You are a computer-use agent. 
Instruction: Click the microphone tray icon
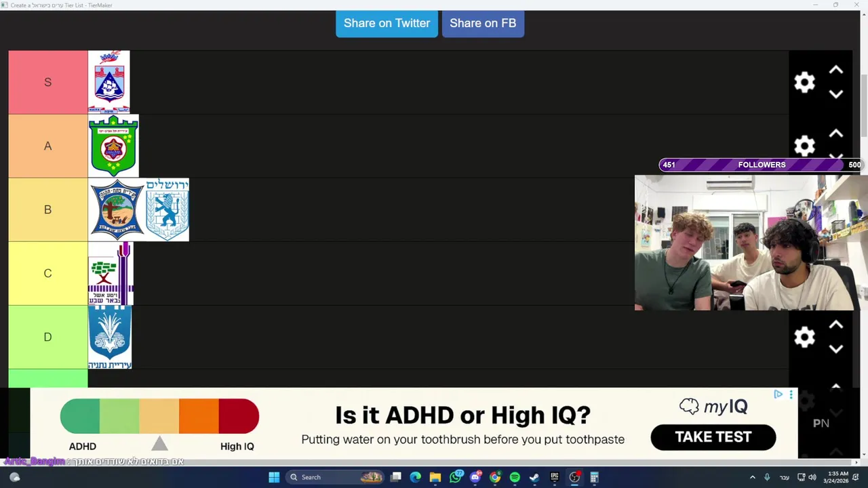(x=767, y=477)
